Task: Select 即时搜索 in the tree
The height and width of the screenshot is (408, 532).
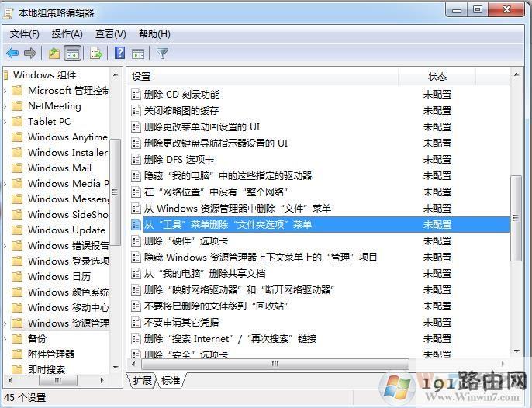Action: [47, 369]
